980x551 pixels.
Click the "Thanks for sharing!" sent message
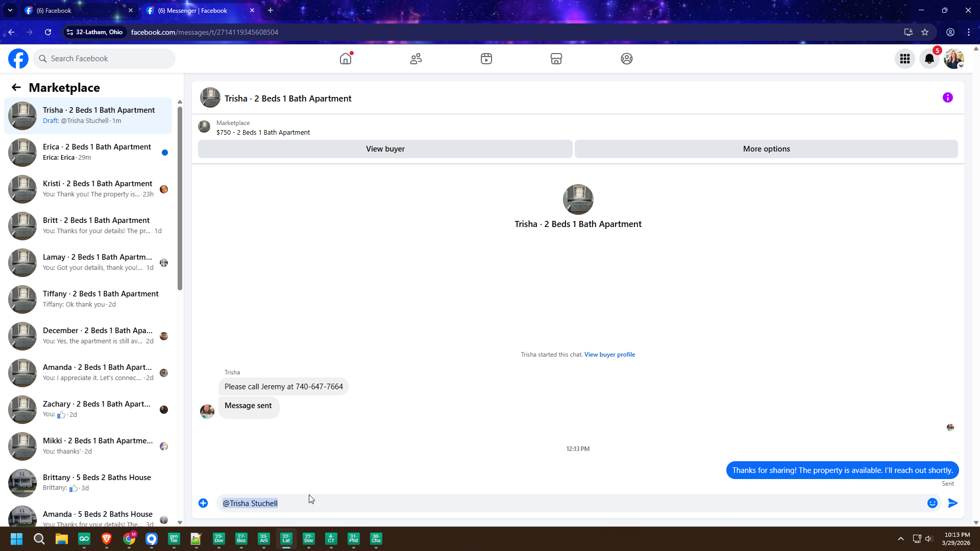point(842,470)
